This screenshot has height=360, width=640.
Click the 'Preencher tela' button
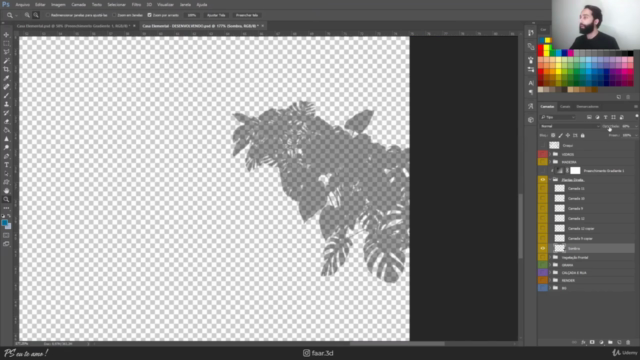pyautogui.click(x=247, y=15)
